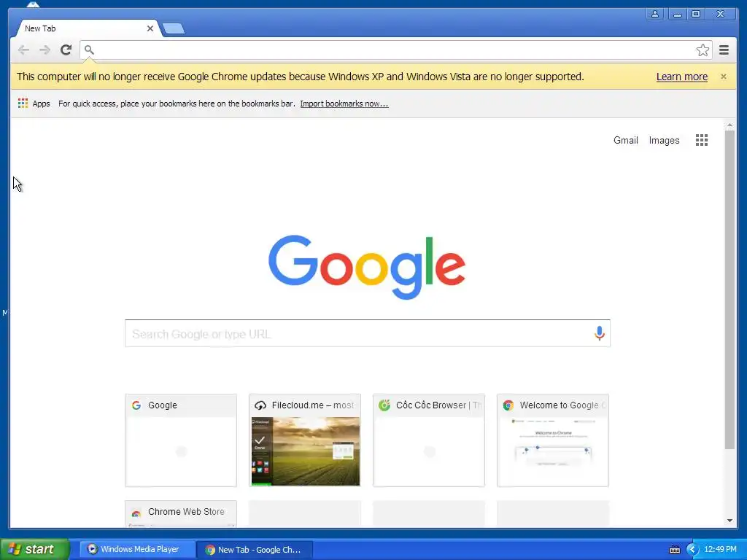Open the Apps shortcut in bookmarks bar
Image resolution: width=747 pixels, height=560 pixels.
pos(34,104)
